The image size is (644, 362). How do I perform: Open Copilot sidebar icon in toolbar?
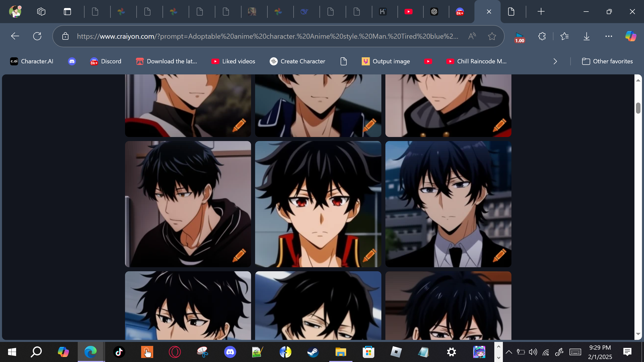[631, 36]
